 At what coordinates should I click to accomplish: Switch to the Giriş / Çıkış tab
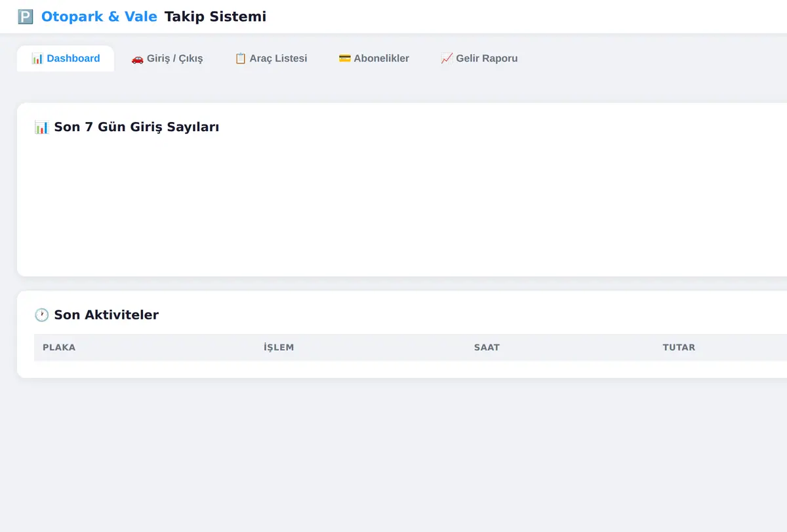[167, 58]
